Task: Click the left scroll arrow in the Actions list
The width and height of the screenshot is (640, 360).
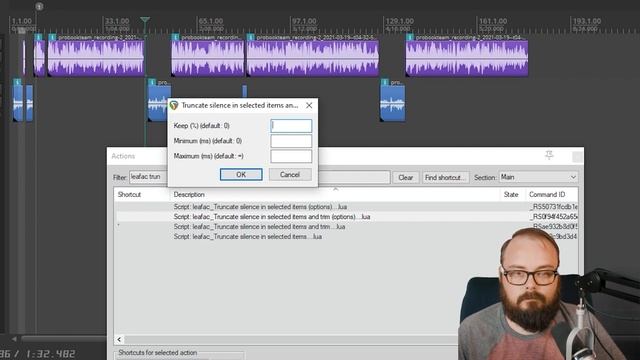Action: click(x=119, y=340)
